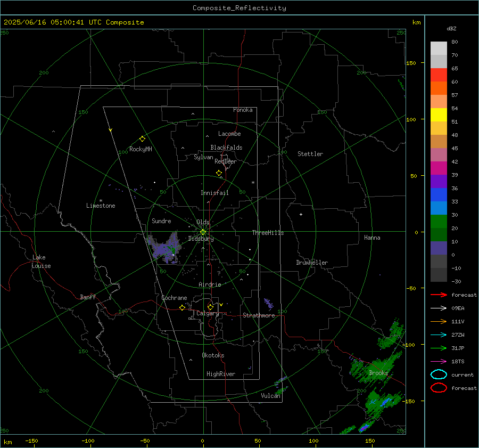Click the Okotoks city label
479x448 pixels.
click(213, 355)
